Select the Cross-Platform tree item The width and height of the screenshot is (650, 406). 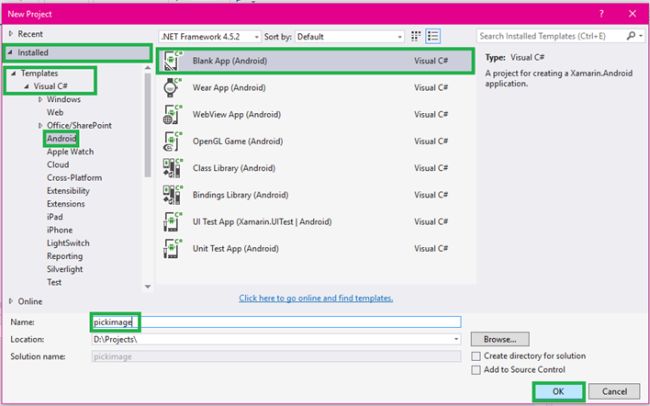pos(74,177)
